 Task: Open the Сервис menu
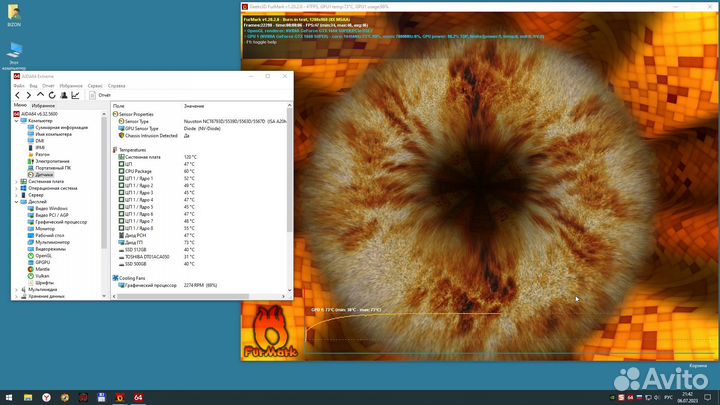point(95,86)
